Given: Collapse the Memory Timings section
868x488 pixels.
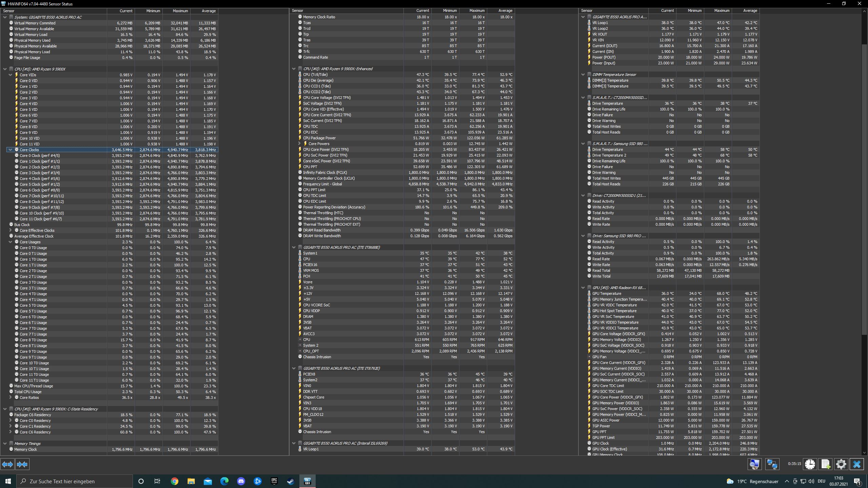Looking at the screenshot, I should (x=5, y=444).
